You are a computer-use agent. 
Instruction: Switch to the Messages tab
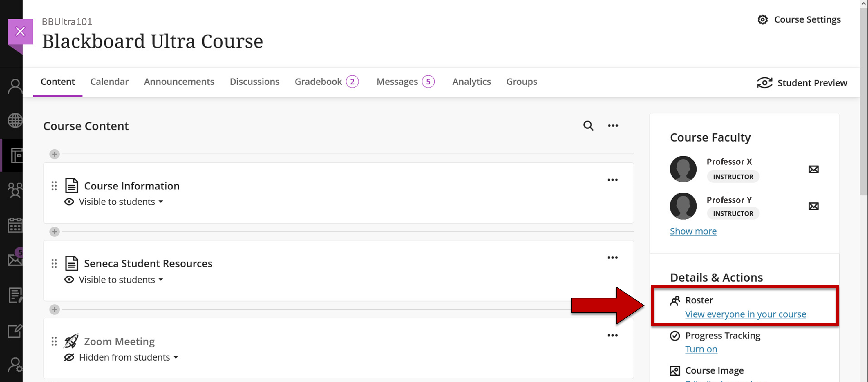397,82
